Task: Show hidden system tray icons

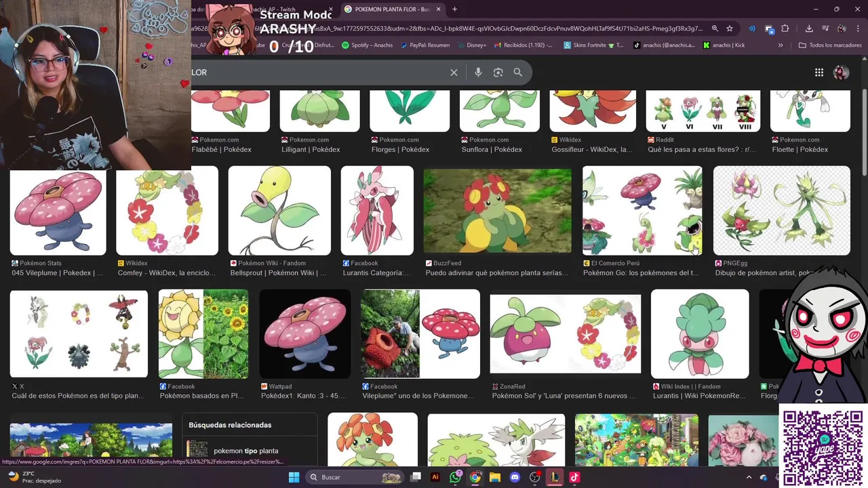Action: 749,477
